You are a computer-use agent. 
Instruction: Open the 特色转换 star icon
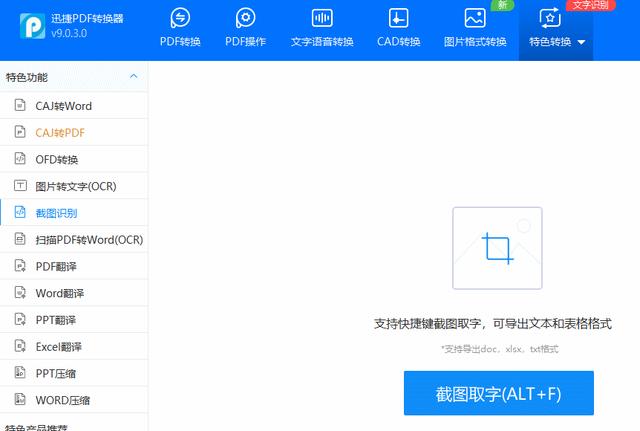point(550,18)
